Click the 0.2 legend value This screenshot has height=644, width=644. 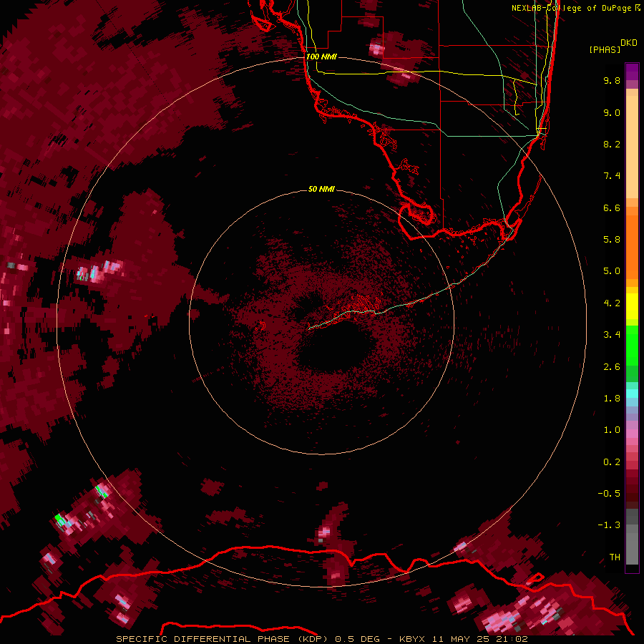(x=612, y=462)
